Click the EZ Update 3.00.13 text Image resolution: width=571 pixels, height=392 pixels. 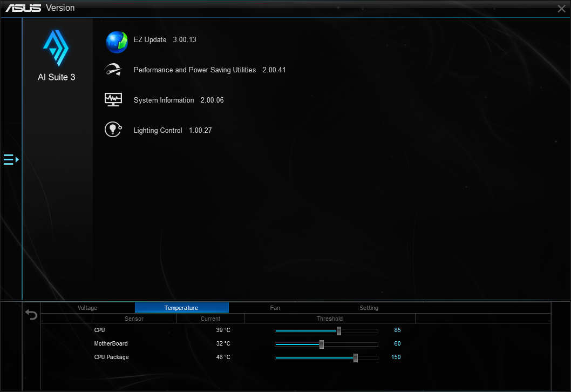(165, 40)
